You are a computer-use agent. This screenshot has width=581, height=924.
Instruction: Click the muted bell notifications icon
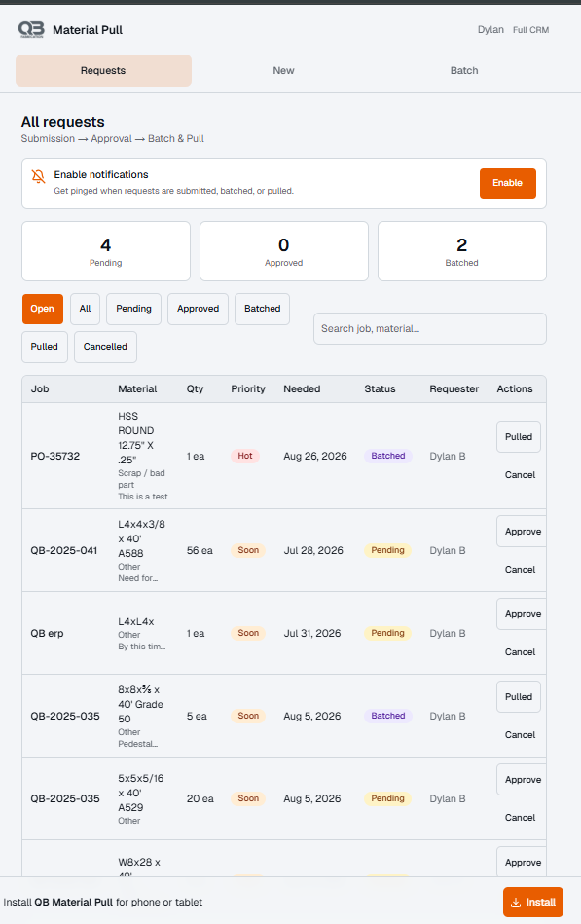[x=38, y=176]
